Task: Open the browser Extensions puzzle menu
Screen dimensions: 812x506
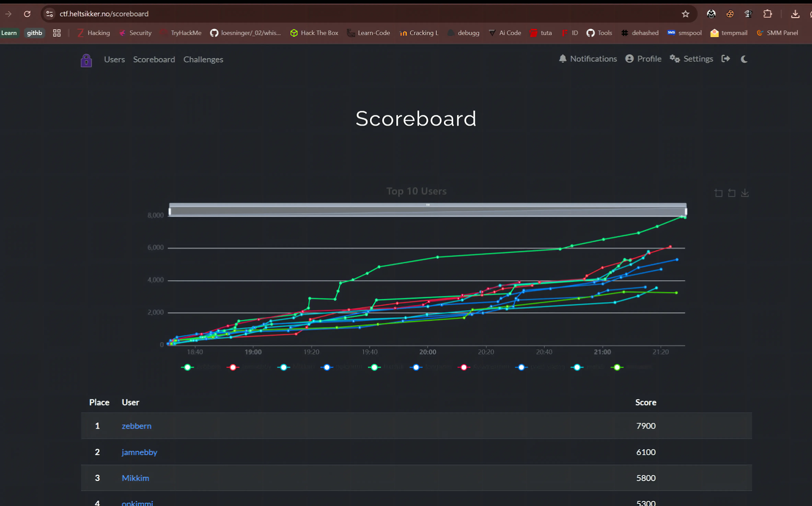Action: pos(768,14)
